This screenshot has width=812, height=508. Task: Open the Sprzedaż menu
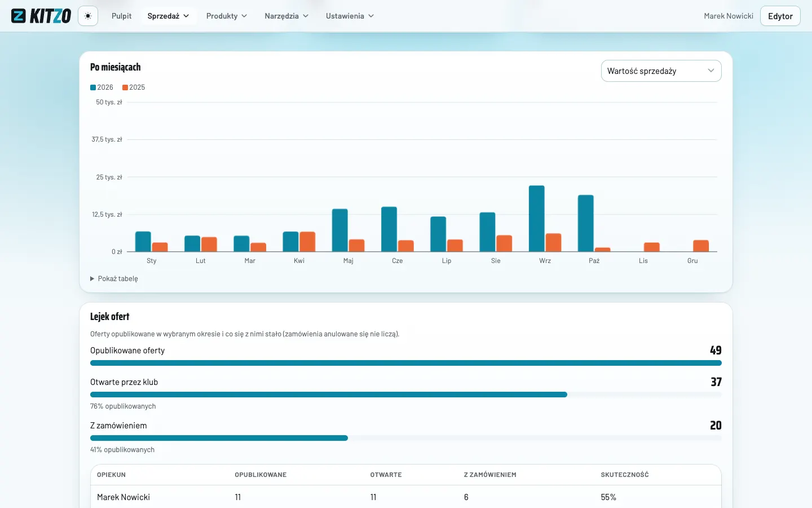pos(168,16)
